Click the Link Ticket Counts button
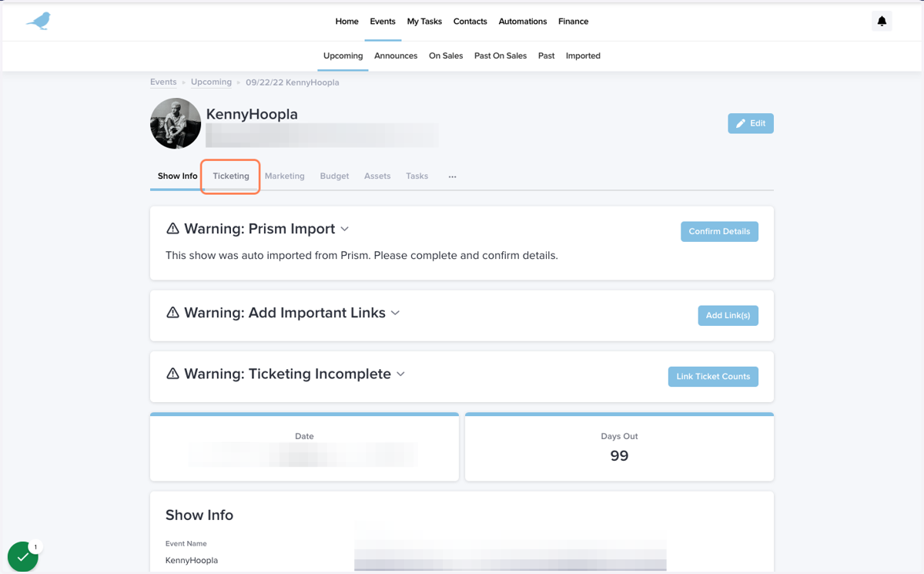Image resolution: width=924 pixels, height=574 pixels. (713, 376)
